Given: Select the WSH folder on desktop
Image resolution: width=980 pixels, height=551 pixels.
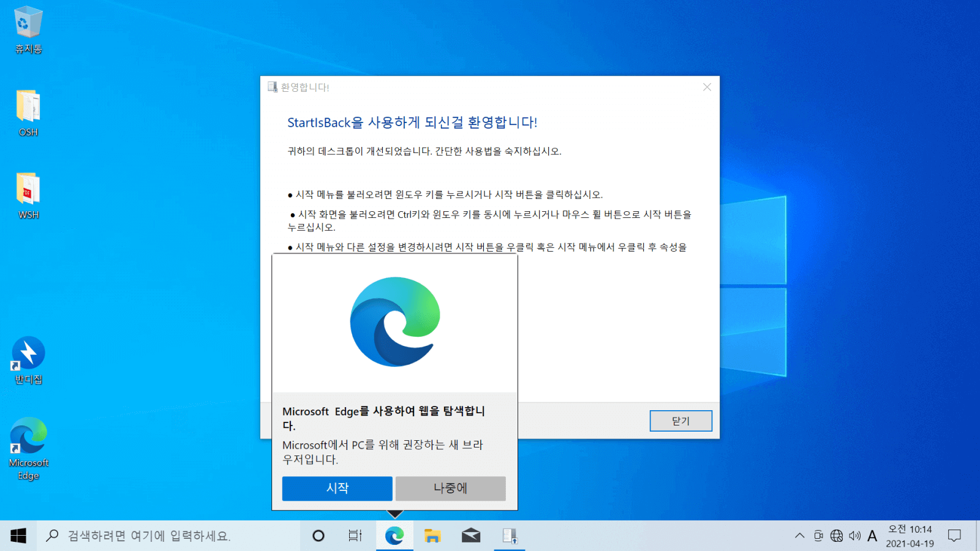Looking at the screenshot, I should click(x=28, y=196).
